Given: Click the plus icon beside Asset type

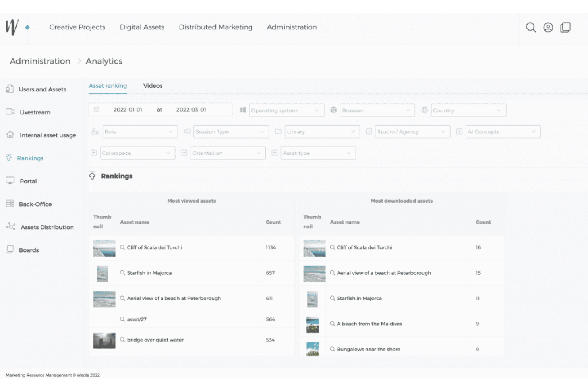Looking at the screenshot, I should pos(274,153).
